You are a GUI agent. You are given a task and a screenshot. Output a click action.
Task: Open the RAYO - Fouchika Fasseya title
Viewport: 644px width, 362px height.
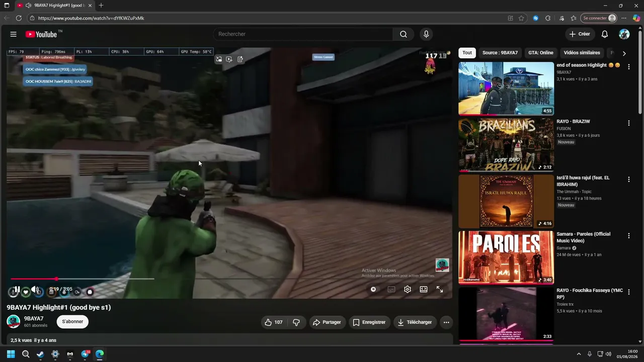click(x=589, y=294)
